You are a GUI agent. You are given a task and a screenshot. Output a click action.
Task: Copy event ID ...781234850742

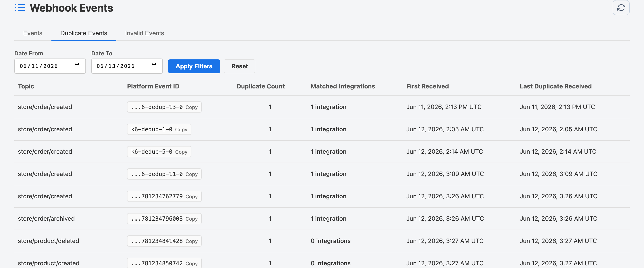(x=191, y=264)
